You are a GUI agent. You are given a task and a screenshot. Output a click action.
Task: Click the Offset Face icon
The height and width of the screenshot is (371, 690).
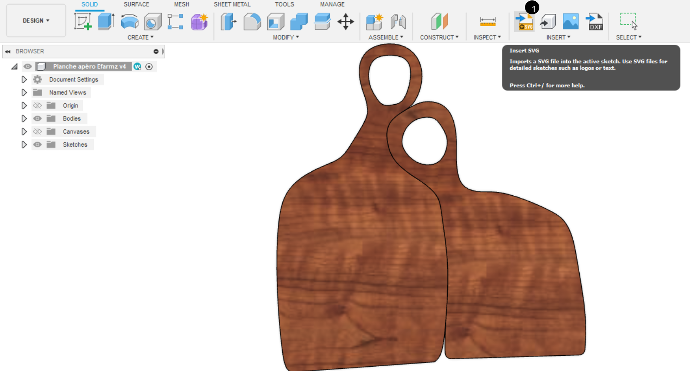(x=323, y=21)
